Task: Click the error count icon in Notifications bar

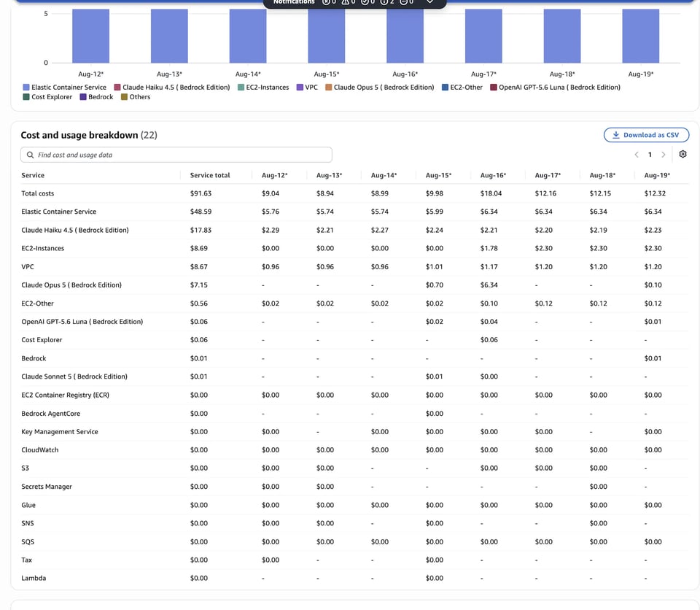Action: coord(327,1)
